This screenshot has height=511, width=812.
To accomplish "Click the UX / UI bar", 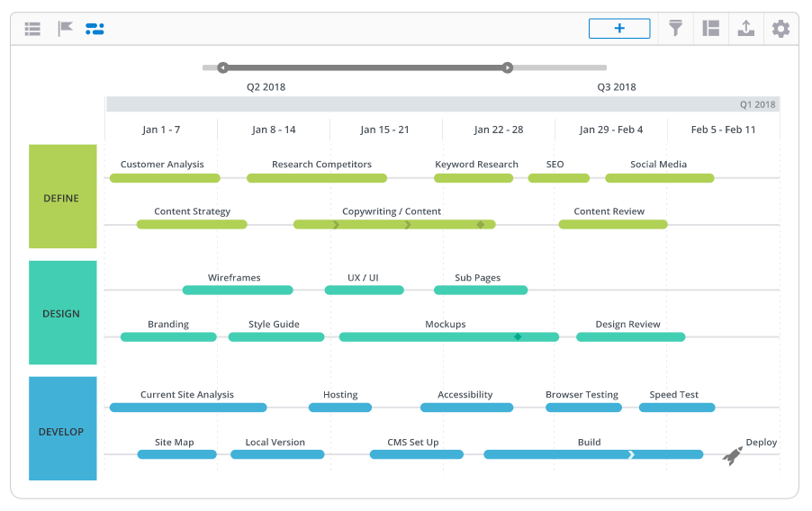I will coord(364,291).
